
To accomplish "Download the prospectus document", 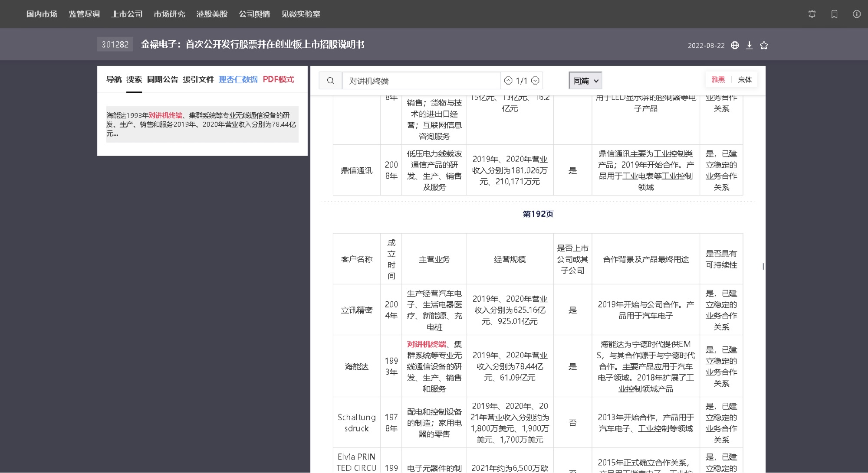I will 750,45.
